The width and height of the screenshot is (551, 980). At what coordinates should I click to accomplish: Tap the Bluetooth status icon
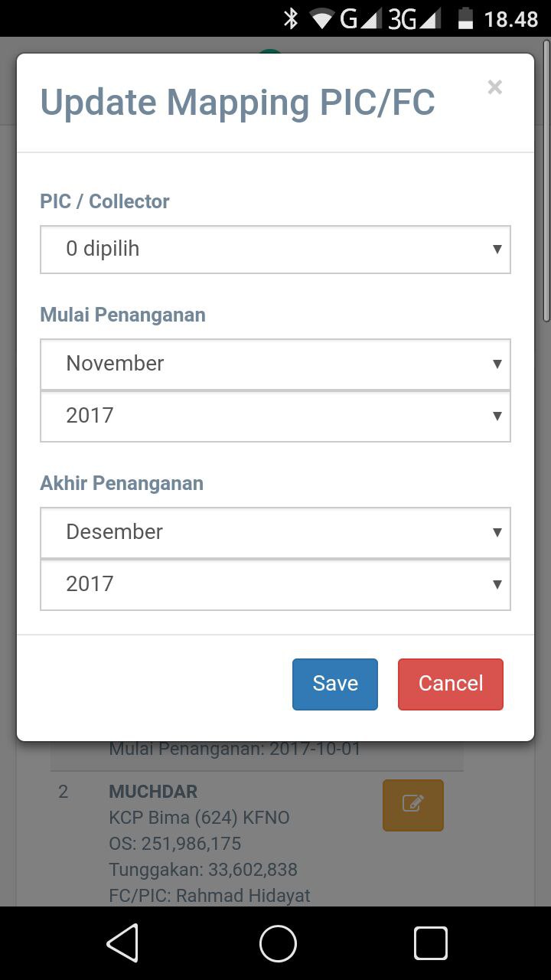click(x=291, y=18)
